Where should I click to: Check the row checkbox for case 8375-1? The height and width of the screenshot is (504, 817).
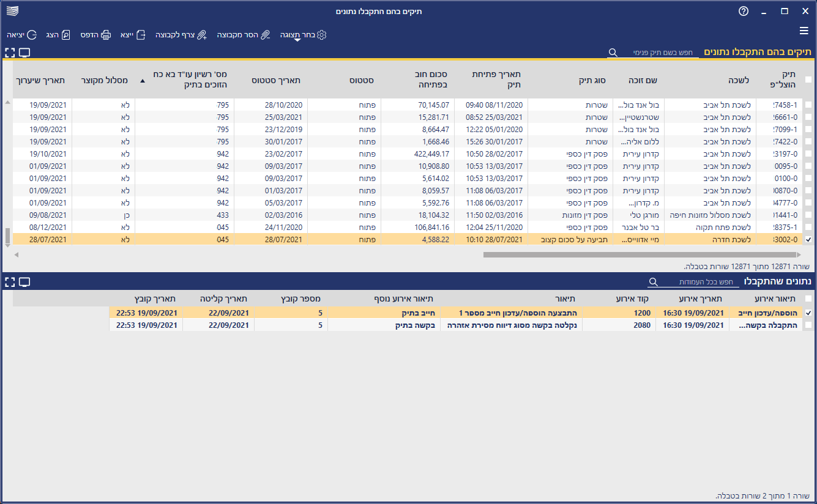(808, 227)
